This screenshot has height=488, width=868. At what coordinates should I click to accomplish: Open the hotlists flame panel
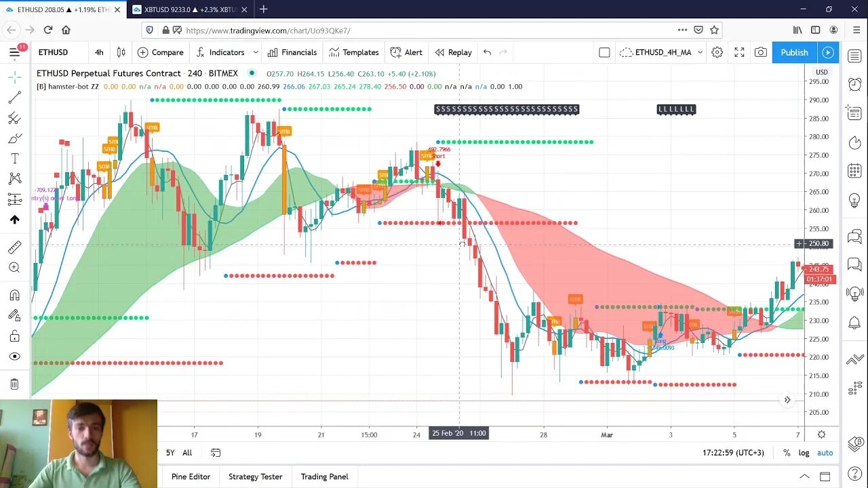coord(854,142)
